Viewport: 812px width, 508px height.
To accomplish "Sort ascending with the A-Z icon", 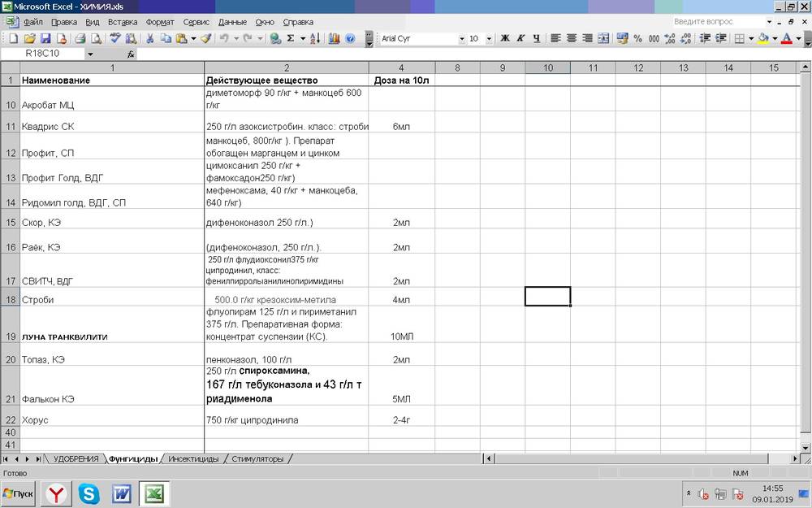I will coord(315,38).
